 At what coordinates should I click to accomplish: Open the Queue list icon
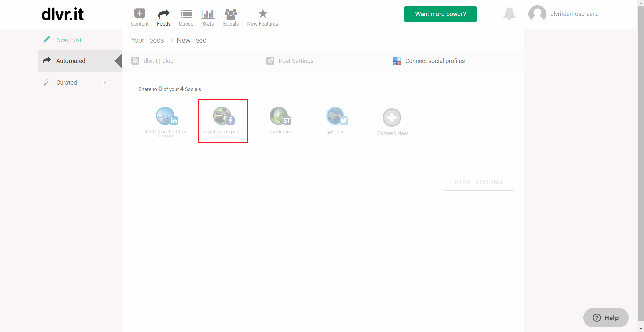pos(186,14)
